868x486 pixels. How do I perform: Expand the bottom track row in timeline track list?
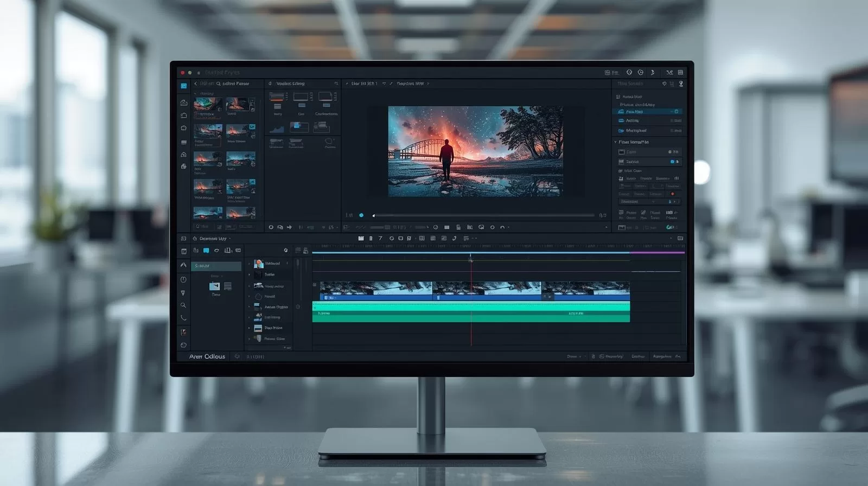click(250, 338)
